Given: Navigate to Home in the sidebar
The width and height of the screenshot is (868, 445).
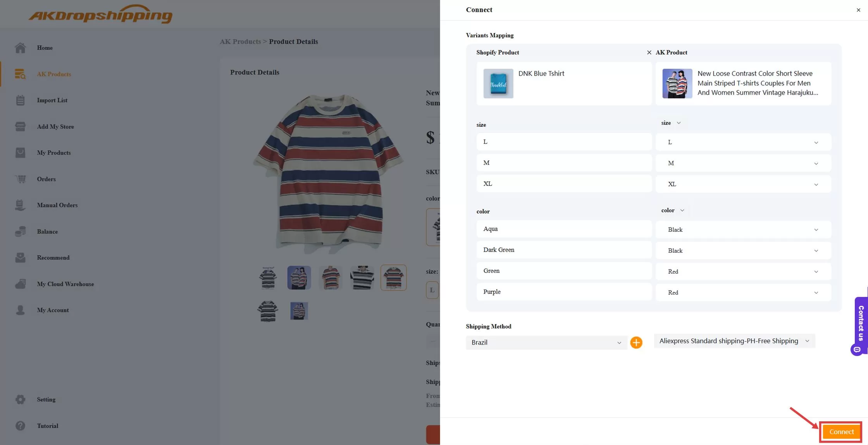Looking at the screenshot, I should 20,48.
